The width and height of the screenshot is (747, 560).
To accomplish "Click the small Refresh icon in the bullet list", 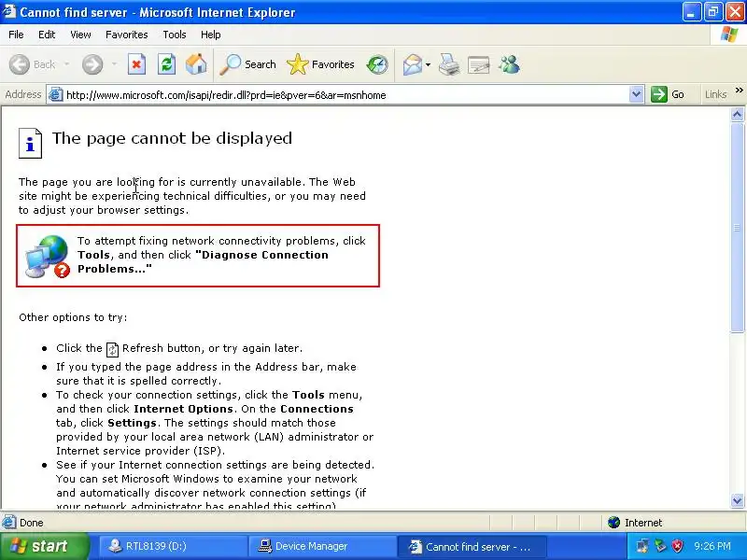I will click(112, 349).
